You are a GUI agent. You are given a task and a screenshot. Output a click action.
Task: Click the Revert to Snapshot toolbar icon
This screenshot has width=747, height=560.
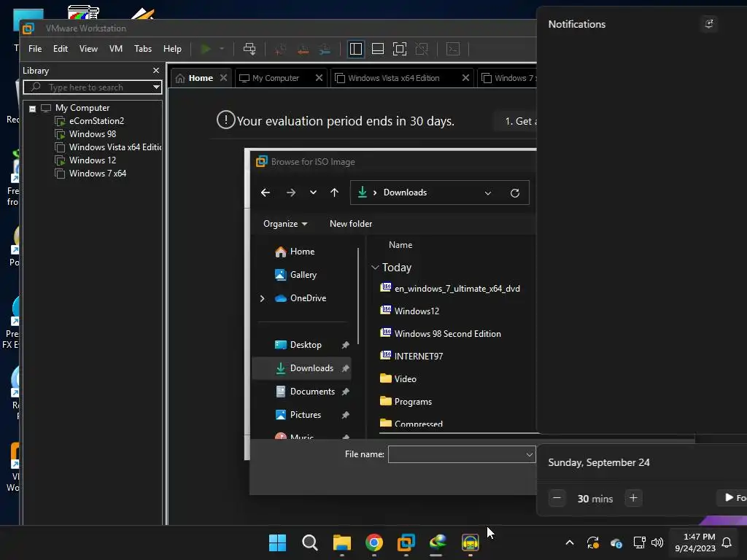pyautogui.click(x=303, y=49)
